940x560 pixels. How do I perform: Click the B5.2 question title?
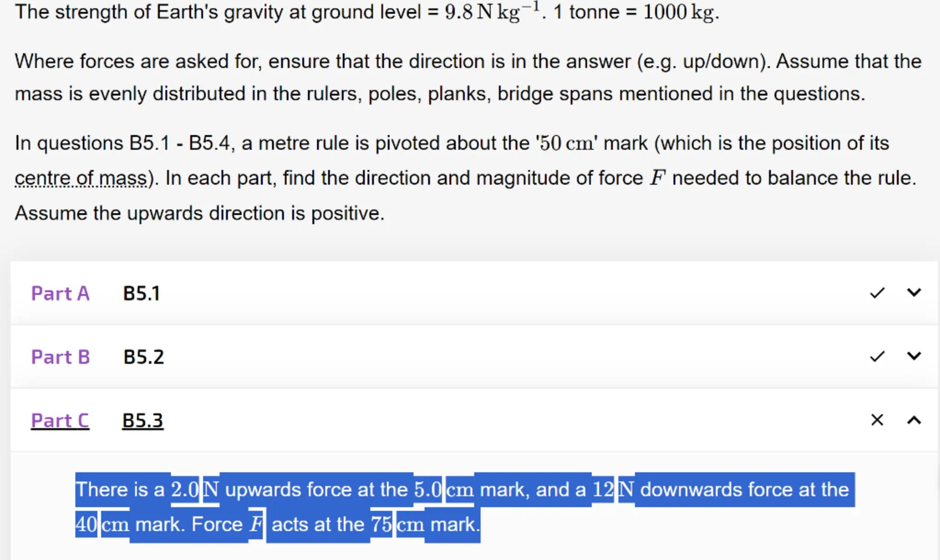(x=143, y=357)
